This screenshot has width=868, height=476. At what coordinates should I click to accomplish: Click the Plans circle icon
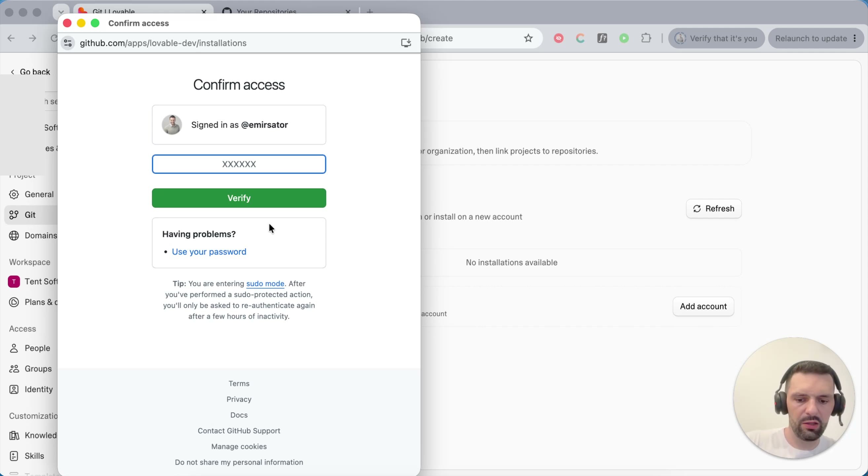coord(14,302)
